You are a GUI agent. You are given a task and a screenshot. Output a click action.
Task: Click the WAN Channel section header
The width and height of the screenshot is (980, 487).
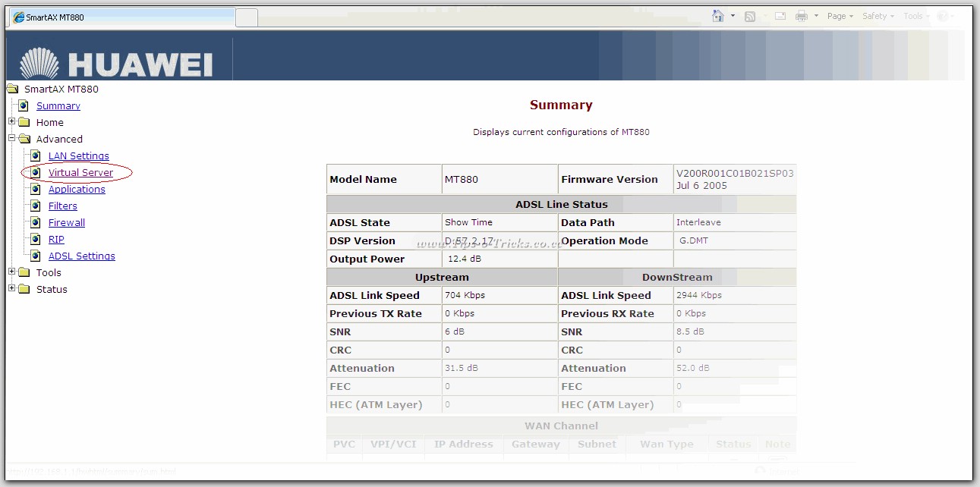coord(562,426)
